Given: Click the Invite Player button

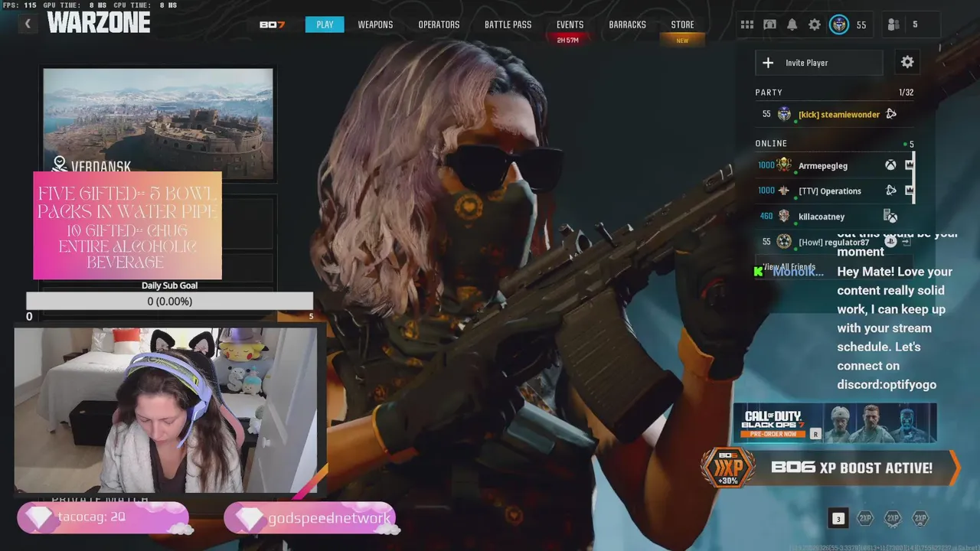Looking at the screenshot, I should click(x=818, y=63).
